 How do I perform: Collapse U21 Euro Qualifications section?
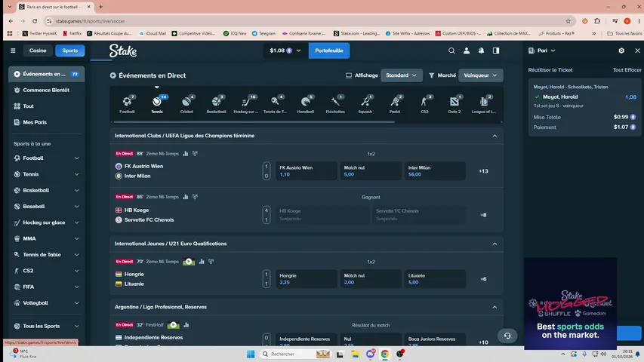(495, 244)
